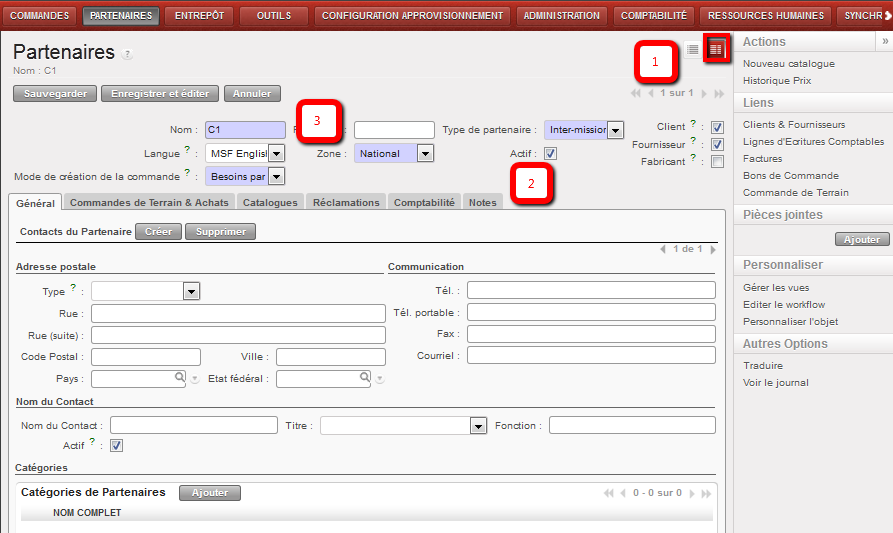The height and width of the screenshot is (533, 893).
Task: Click search magnifier in Pays field
Action: (180, 378)
